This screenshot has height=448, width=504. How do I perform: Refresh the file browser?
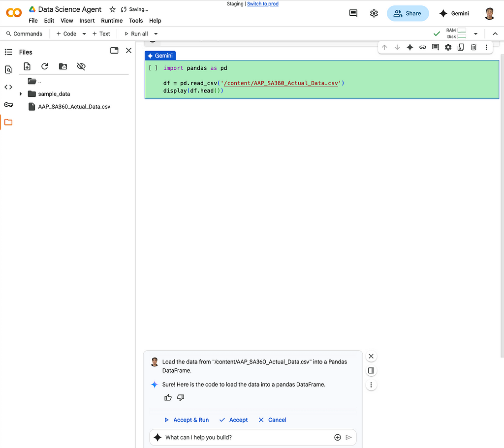[45, 66]
